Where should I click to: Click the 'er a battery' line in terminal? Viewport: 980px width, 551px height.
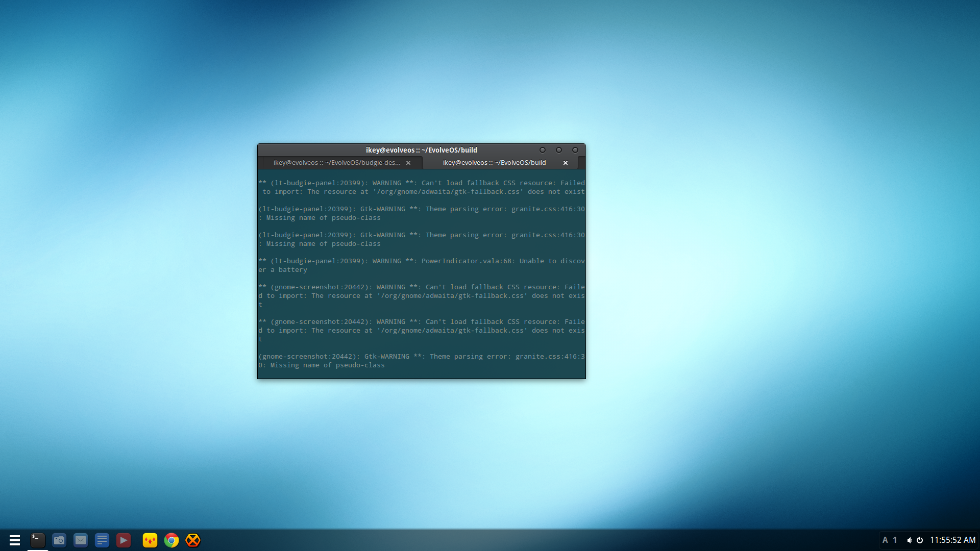click(x=283, y=270)
